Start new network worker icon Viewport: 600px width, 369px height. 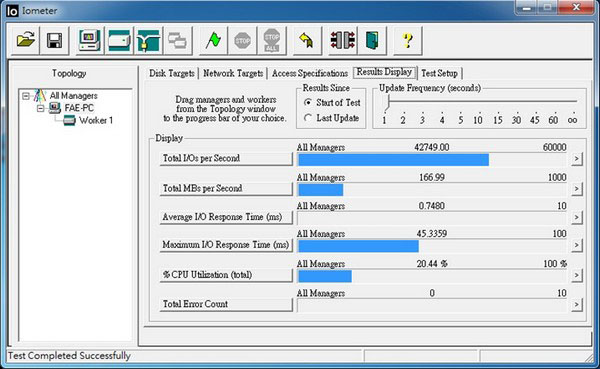[x=148, y=41]
